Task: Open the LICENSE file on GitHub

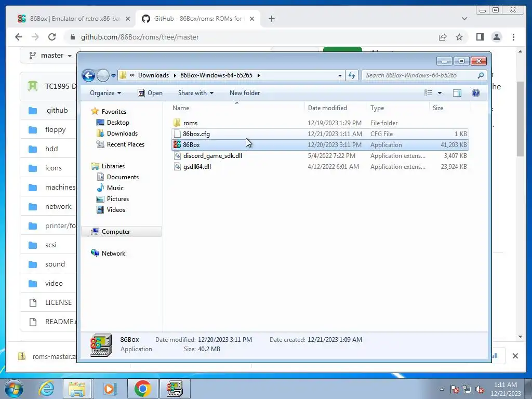Action: coord(58,302)
